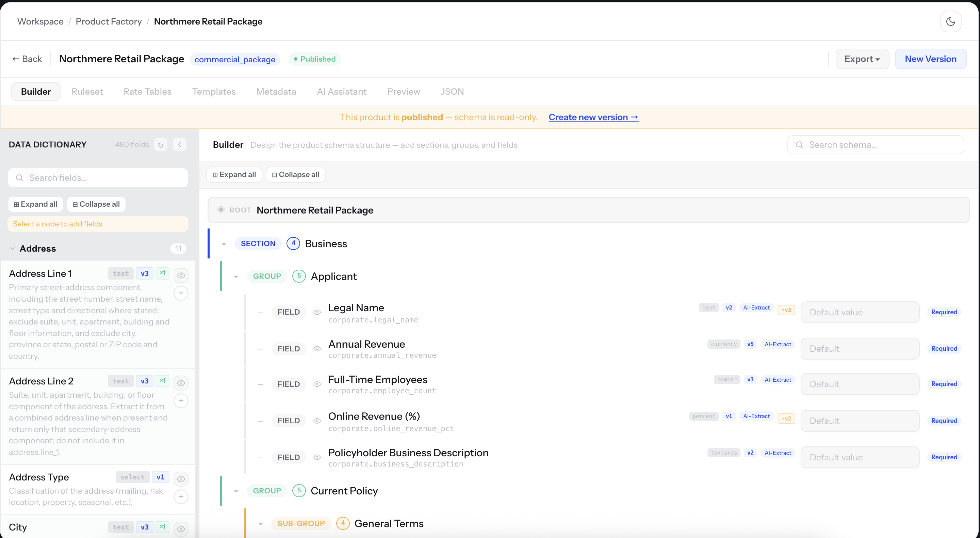Collapse the General Terms sub-group
This screenshot has height=538, width=980.
[x=261, y=524]
